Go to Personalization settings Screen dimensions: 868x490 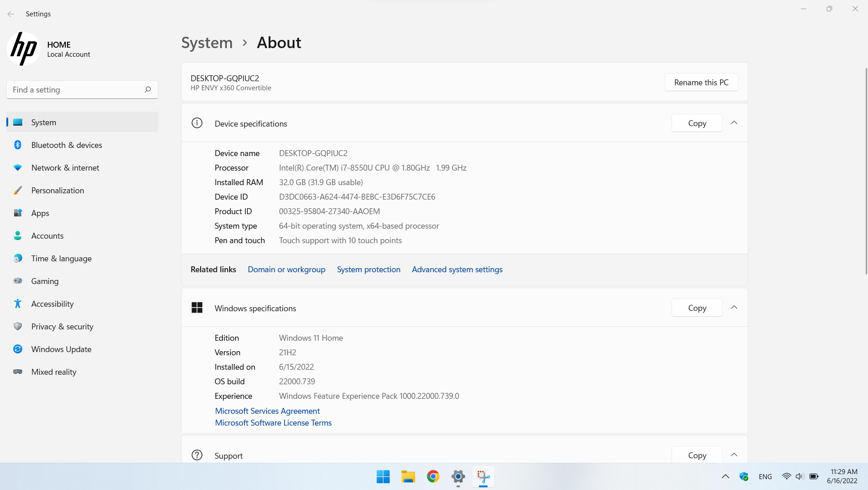click(x=83, y=190)
